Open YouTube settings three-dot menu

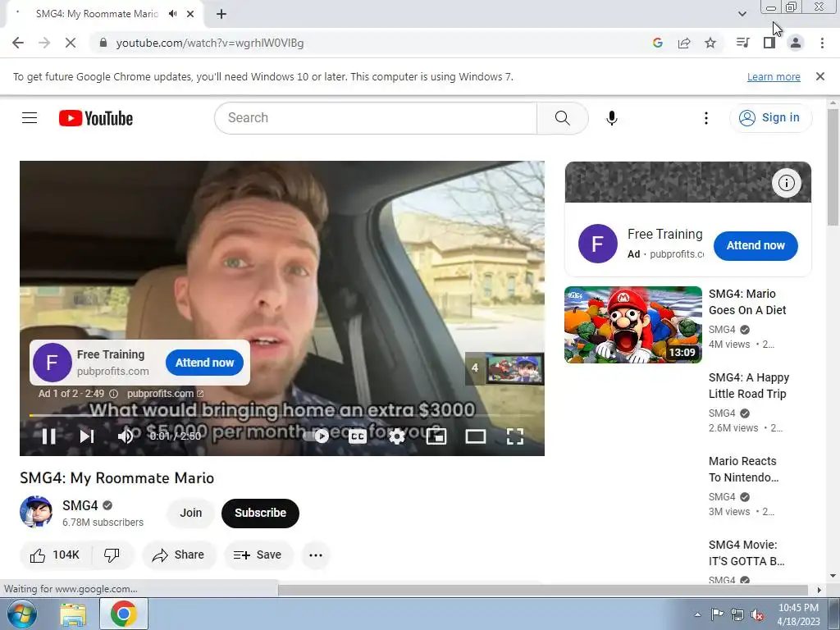pyautogui.click(x=706, y=118)
